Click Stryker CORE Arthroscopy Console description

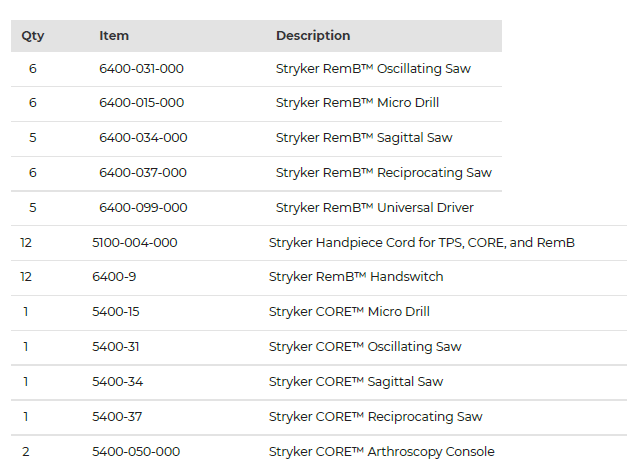381,452
